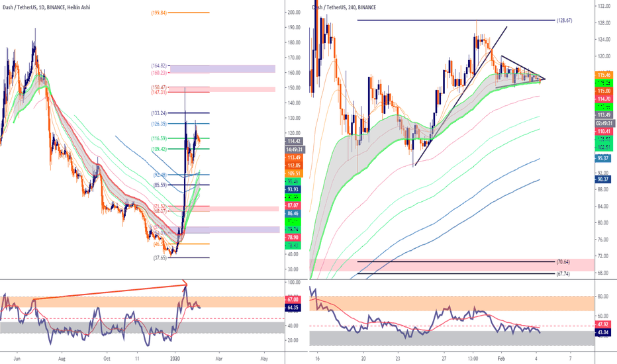The height and width of the screenshot is (364, 617).
Task: Select the pink zone at the (70.64) line
Action: tap(451, 265)
